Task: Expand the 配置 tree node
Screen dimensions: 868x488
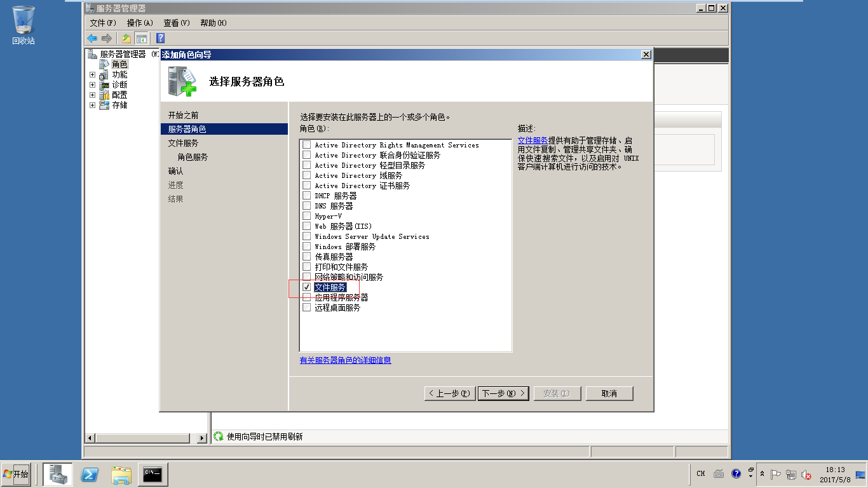Action: click(93, 95)
